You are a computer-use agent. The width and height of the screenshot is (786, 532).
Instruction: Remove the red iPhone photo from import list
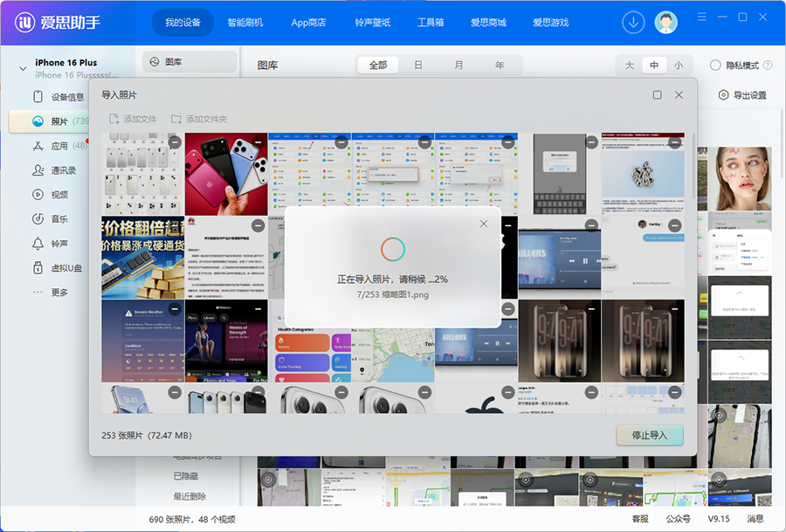click(259, 142)
